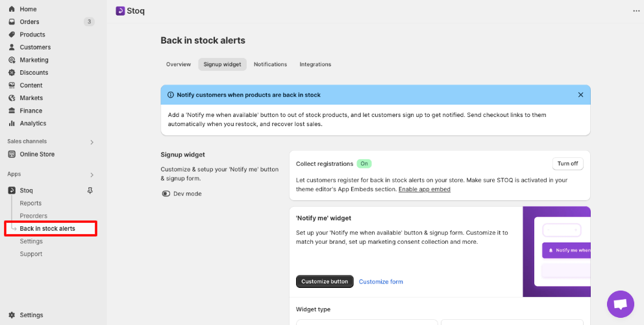Click the Back in stock alerts heading
The width and height of the screenshot is (644, 325).
(203, 40)
